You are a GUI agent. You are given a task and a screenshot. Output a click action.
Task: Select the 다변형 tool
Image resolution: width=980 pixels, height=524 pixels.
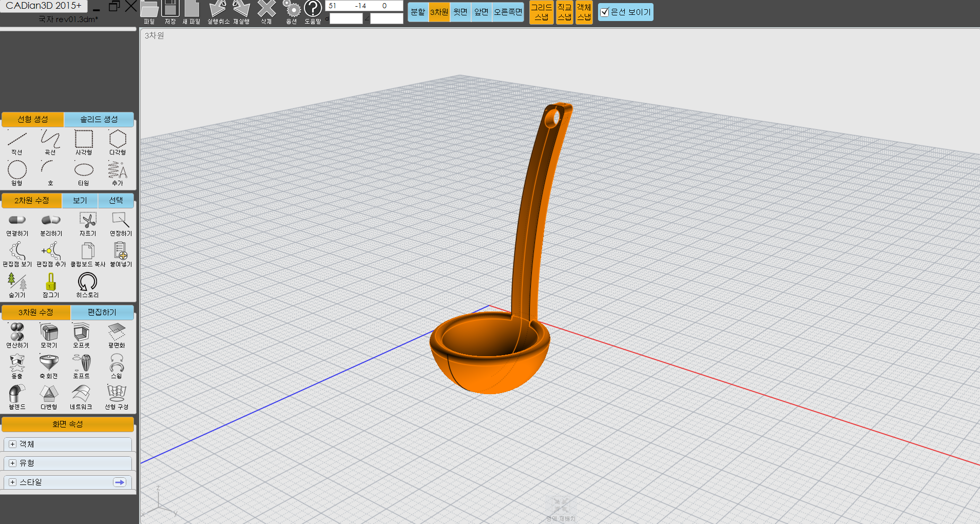[x=49, y=394]
